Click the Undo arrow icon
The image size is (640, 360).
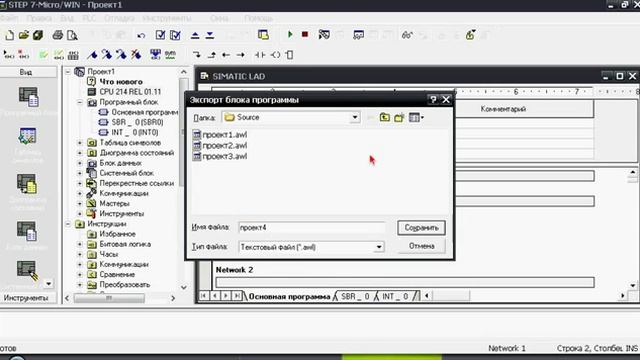pyautogui.click(x=141, y=36)
